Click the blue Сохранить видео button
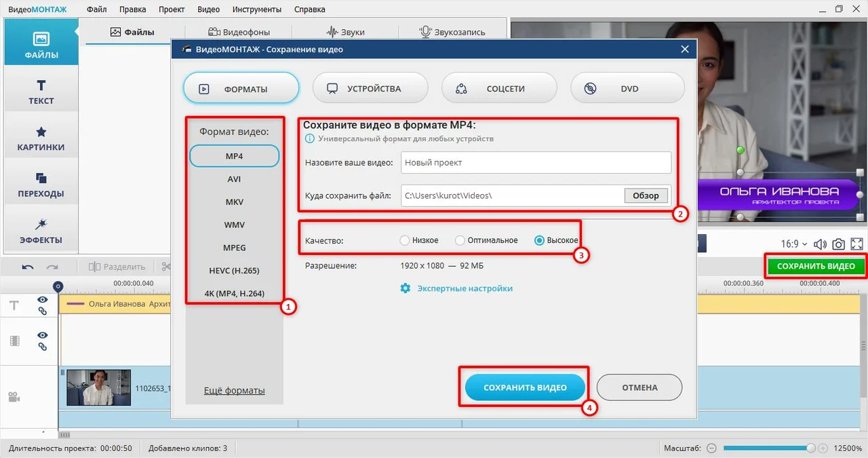Screen dimensions: 868x458 [525, 387]
